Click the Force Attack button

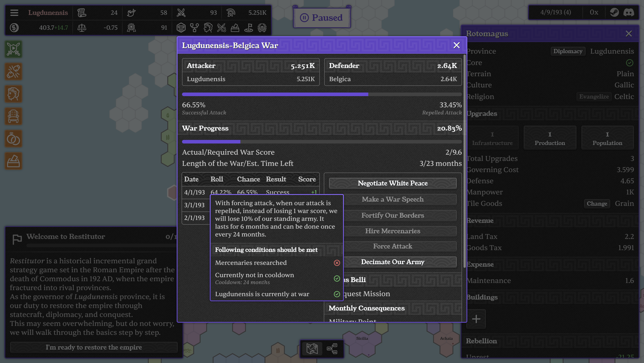point(392,246)
